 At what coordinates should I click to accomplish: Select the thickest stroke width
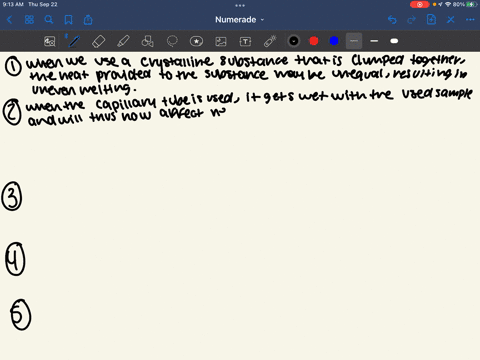(394, 41)
